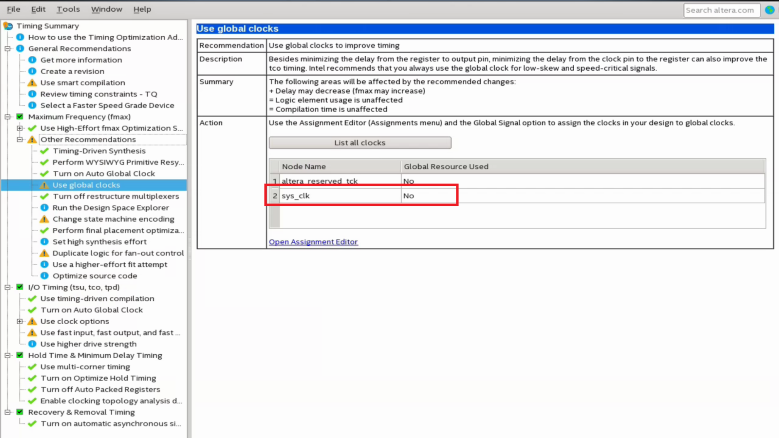
Task: Click info icon beside Get more information
Action: coord(32,60)
